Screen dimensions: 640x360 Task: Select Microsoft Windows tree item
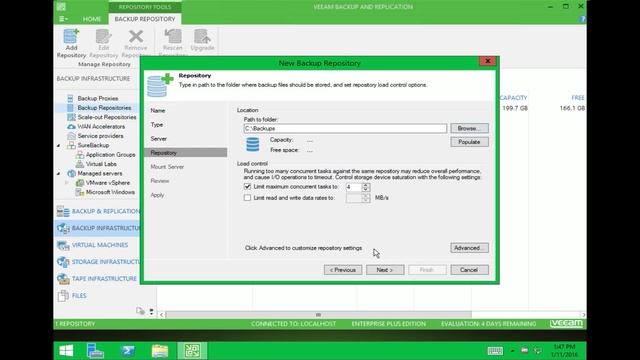click(110, 192)
